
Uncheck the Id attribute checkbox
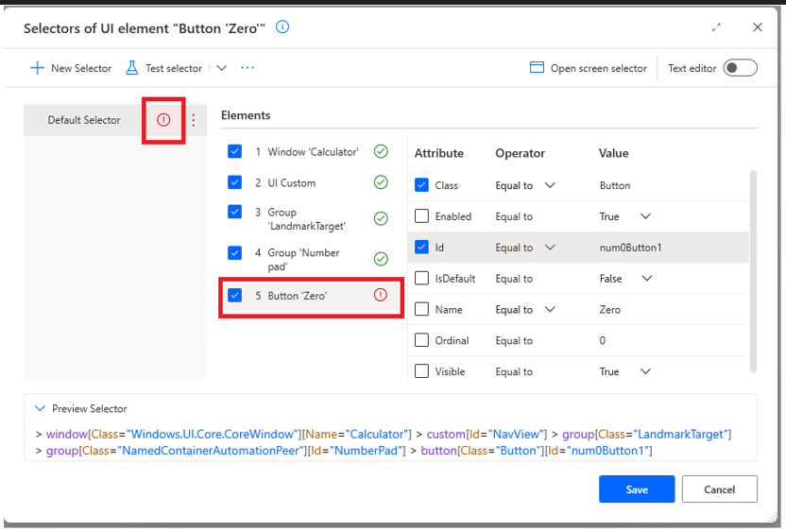click(421, 247)
